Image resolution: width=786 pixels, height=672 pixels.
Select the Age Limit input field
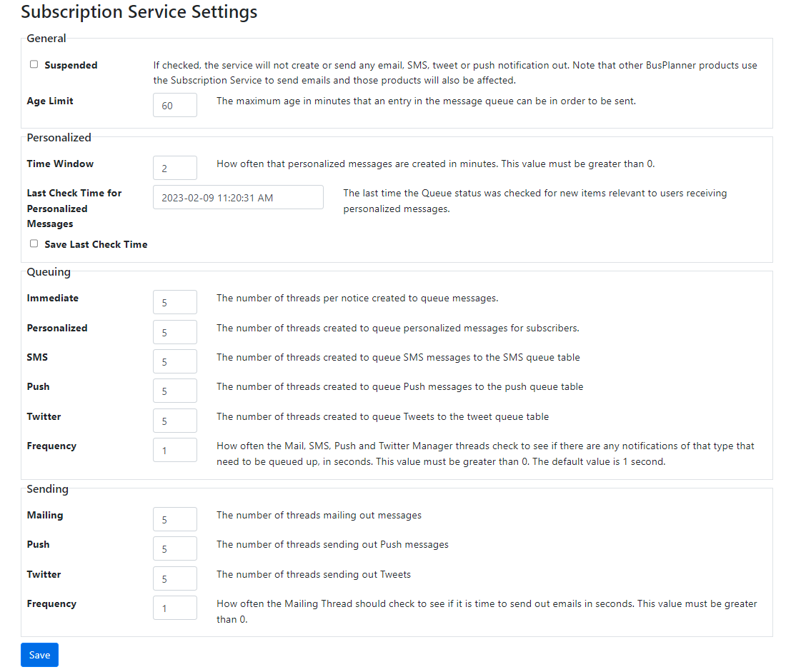[x=174, y=104]
